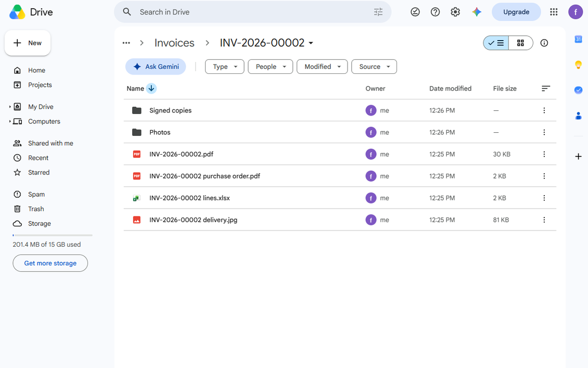The height and width of the screenshot is (368, 588).
Task: Click the Owner column header
Action: (375, 88)
